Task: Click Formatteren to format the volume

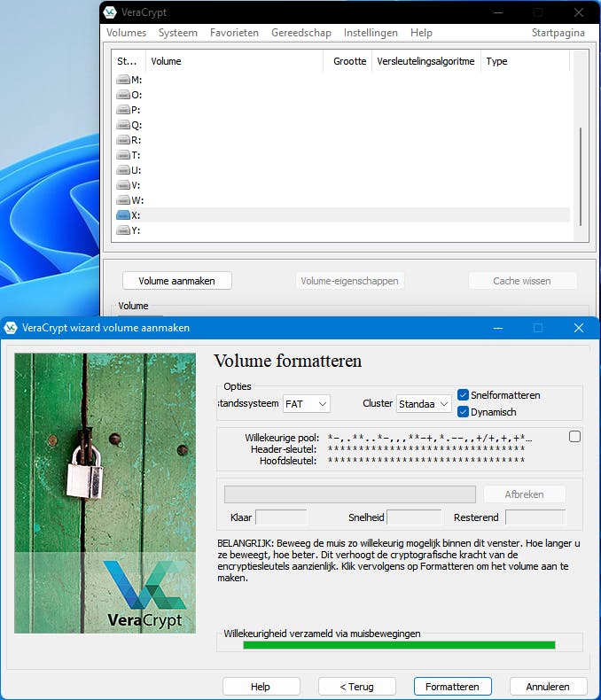Action: click(452, 687)
